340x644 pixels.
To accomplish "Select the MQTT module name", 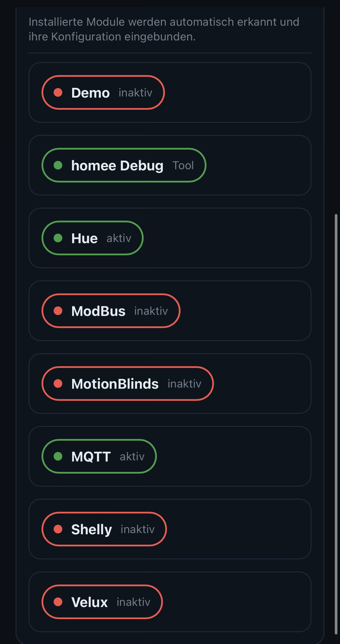I will pyautogui.click(x=91, y=457).
